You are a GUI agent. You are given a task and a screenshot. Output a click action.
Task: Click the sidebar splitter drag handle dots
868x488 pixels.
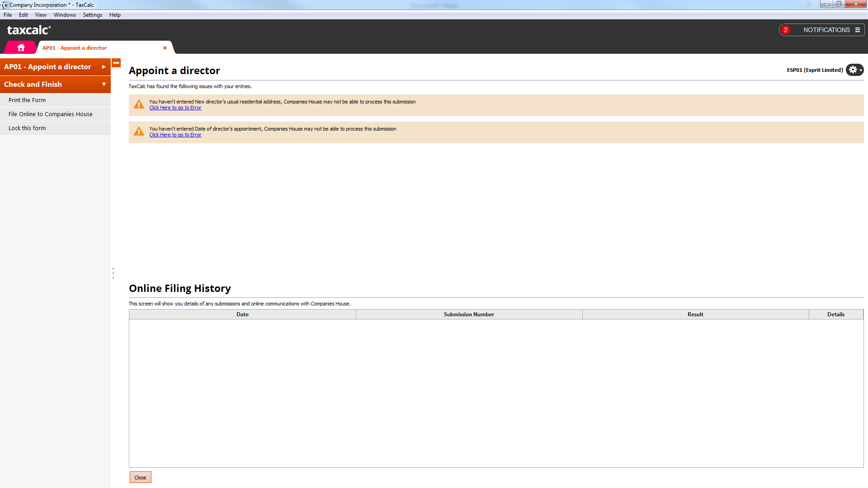point(113,273)
